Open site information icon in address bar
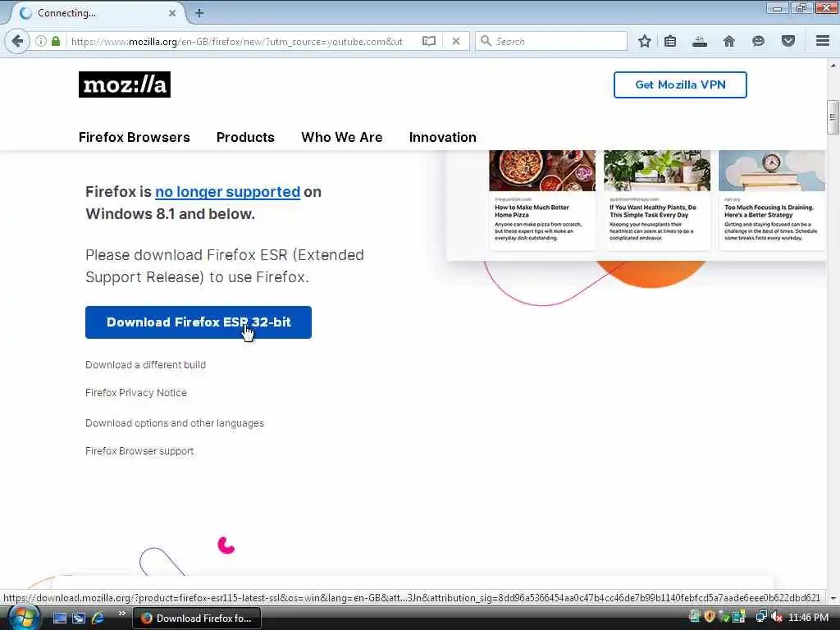Viewport: 840px width, 630px height. (x=41, y=41)
